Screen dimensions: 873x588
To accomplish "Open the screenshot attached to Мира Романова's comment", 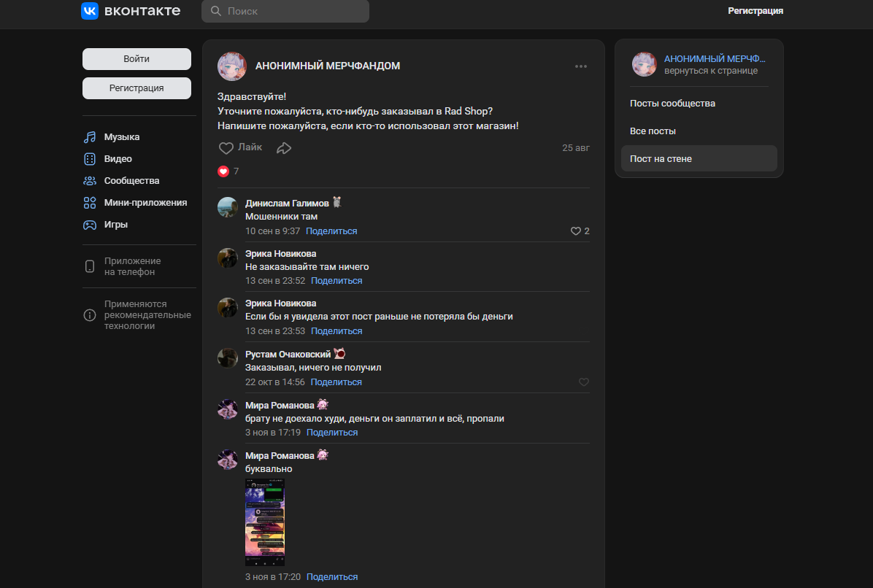I will coord(265,522).
